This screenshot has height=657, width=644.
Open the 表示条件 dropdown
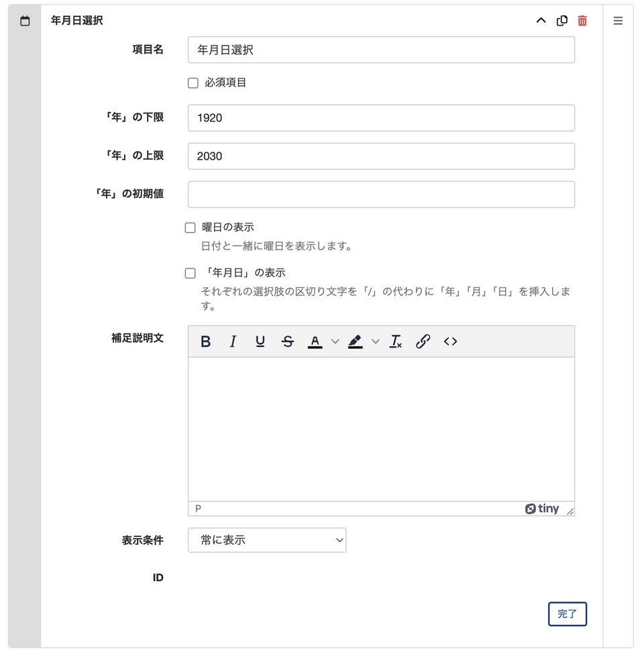[x=267, y=540]
